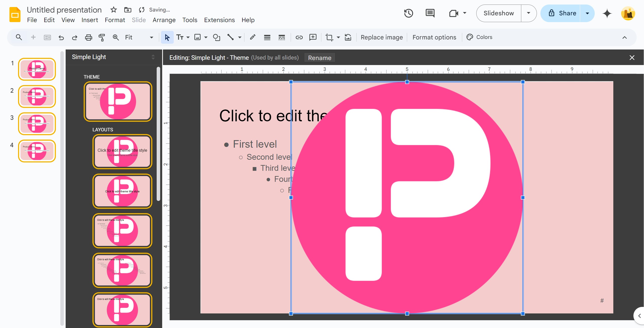The height and width of the screenshot is (328, 644).
Task: Click the shape tool icon
Action: 217,37
